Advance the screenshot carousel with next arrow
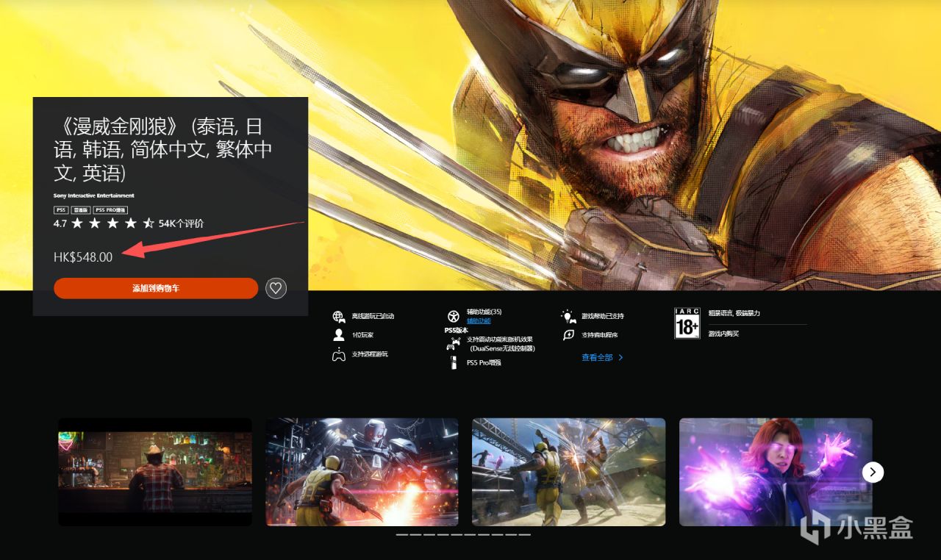 (873, 472)
